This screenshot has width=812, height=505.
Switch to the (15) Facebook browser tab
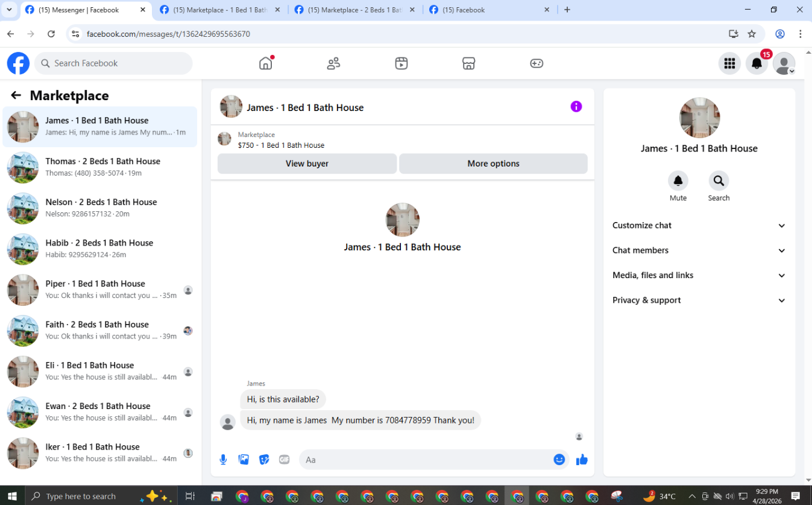pyautogui.click(x=489, y=10)
